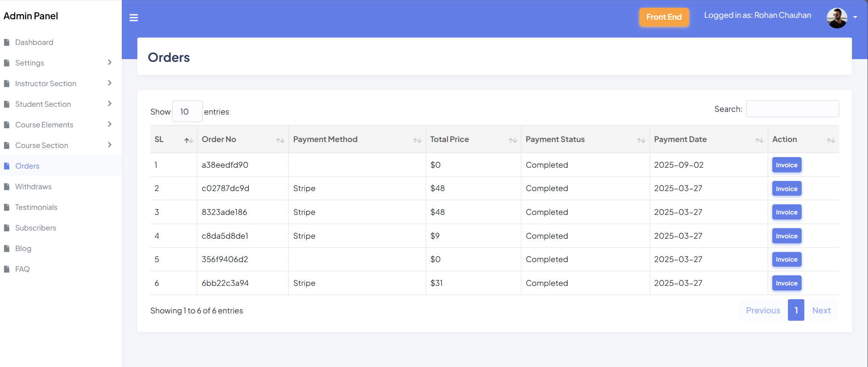Sort by Total Price column arrows
The height and width of the screenshot is (367, 868).
point(513,140)
